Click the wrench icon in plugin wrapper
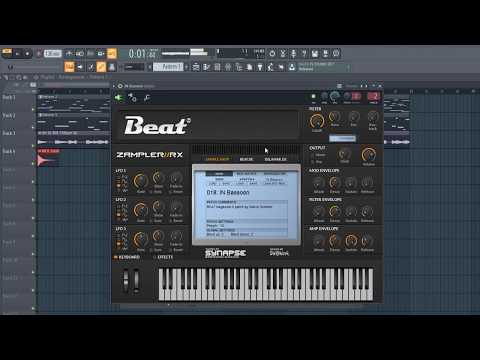This screenshot has height=360, width=480. coord(147,98)
